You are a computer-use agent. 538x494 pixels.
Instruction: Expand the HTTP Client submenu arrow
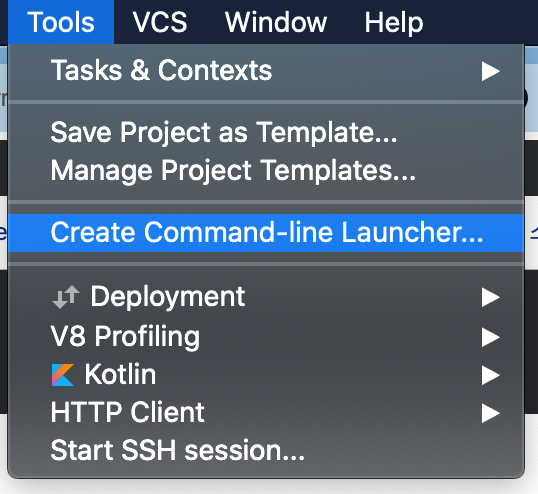pyautogui.click(x=490, y=413)
